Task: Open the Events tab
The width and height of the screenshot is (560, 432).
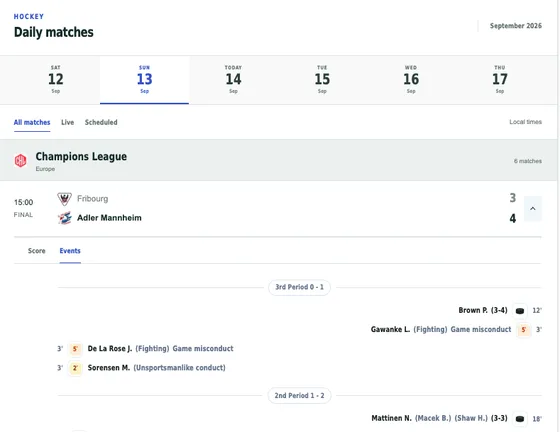Action: [x=70, y=251]
